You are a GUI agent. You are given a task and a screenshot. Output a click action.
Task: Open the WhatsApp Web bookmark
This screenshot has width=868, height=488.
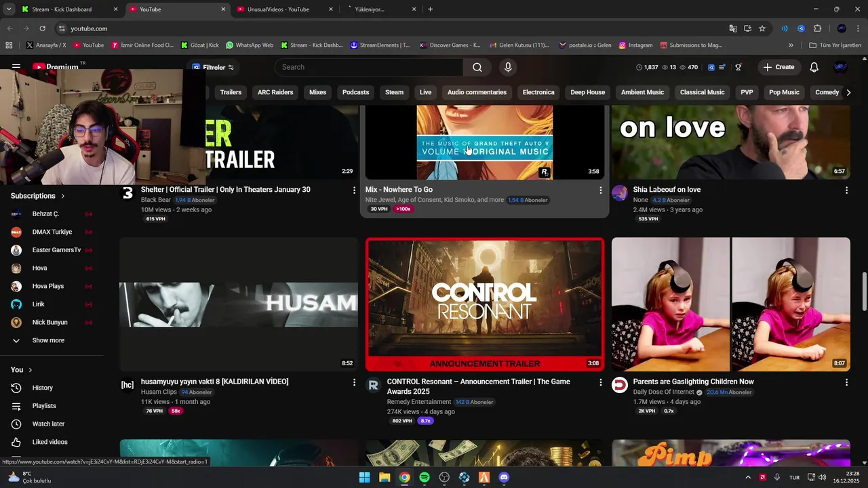[249, 45]
